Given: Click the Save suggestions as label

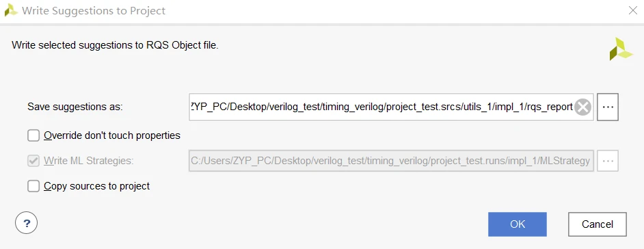Looking at the screenshot, I should point(76,107).
